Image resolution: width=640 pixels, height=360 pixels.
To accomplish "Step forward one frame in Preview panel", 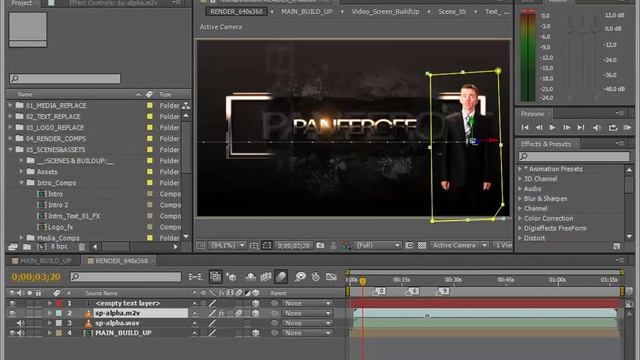I will 567,127.
